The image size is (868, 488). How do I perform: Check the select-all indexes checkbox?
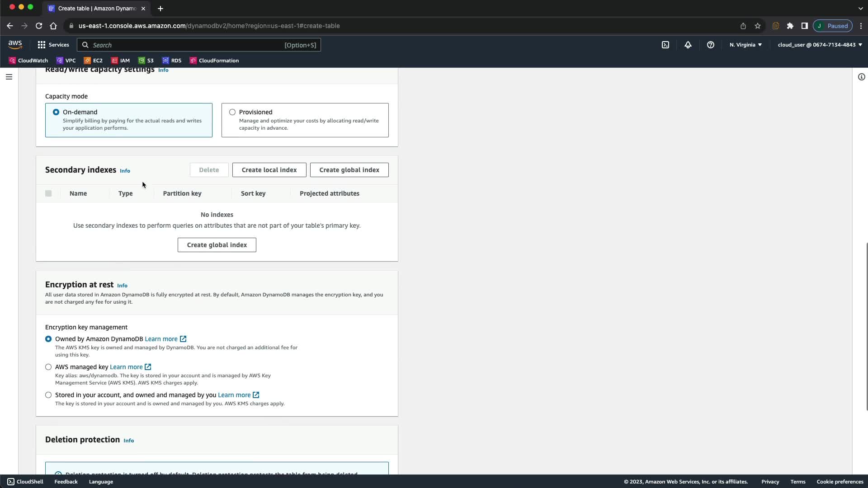[x=48, y=193]
